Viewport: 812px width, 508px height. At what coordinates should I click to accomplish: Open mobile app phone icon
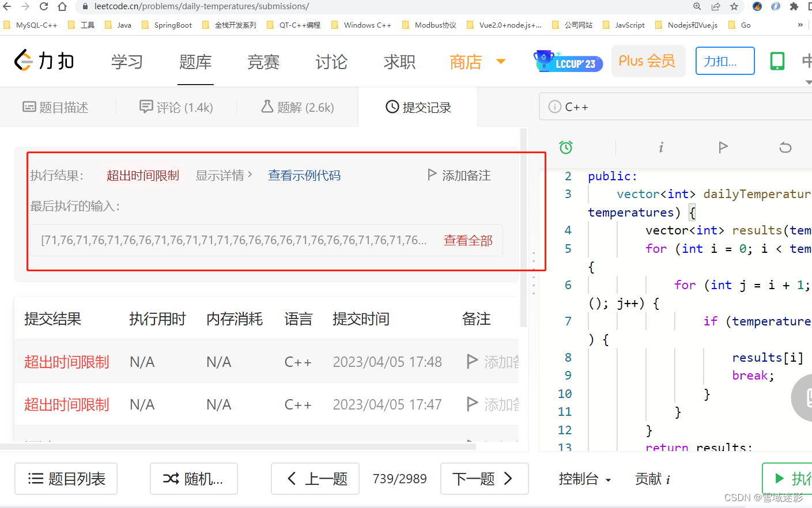pyautogui.click(x=777, y=61)
